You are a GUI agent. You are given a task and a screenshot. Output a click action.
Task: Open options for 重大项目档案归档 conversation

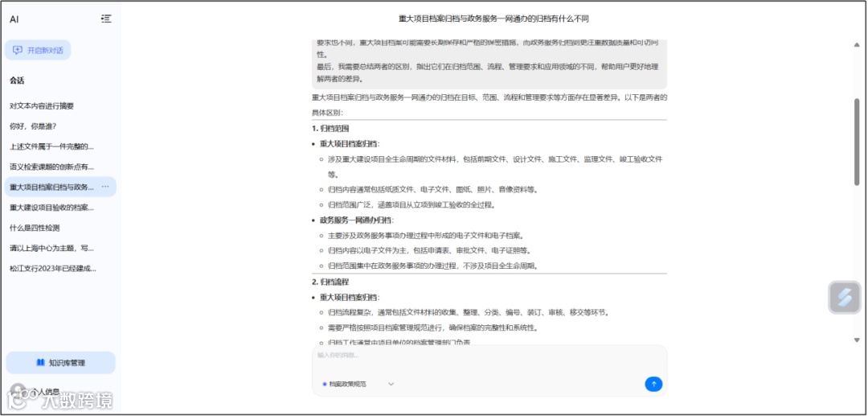(x=105, y=187)
